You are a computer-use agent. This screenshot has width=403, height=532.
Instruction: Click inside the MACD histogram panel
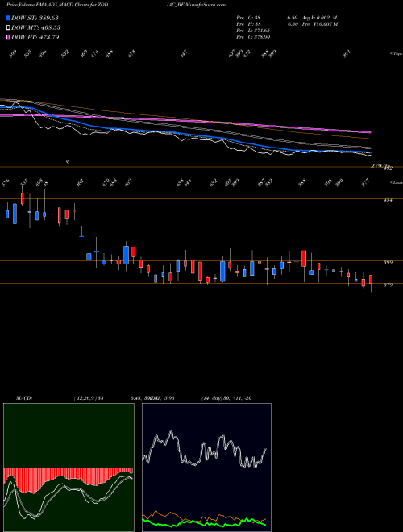tap(69, 468)
